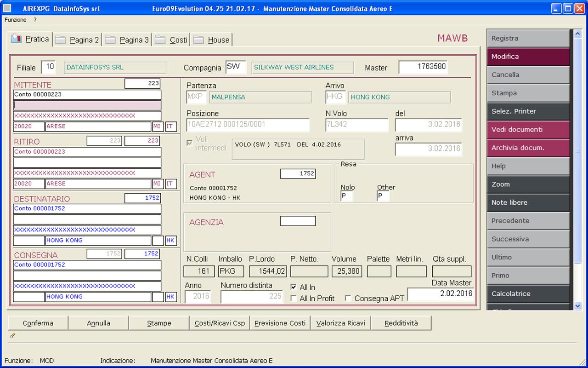Open the Help sidebar button
The height and width of the screenshot is (368, 588).
[x=528, y=166]
